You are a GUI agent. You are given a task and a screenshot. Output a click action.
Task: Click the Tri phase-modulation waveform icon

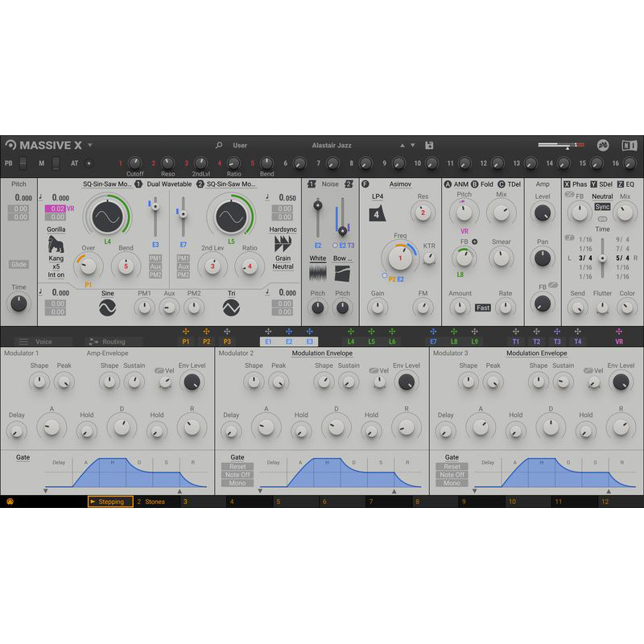click(x=231, y=308)
